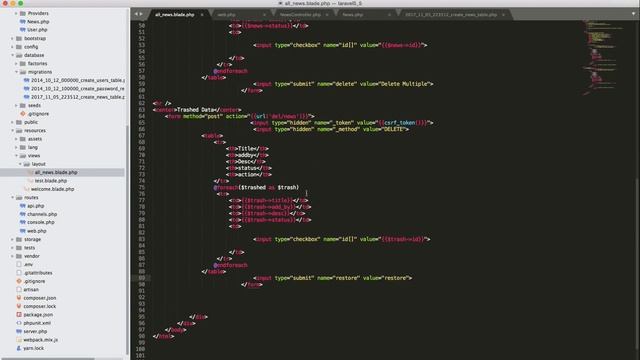The image size is (640, 360).
Task: Click the server.php file icon
Action: pos(19,331)
